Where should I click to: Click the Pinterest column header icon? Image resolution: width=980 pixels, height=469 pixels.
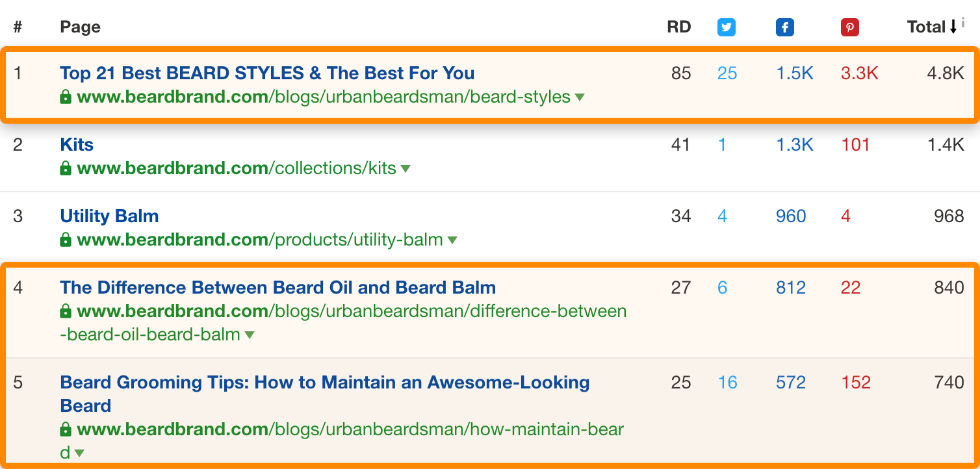tap(849, 27)
